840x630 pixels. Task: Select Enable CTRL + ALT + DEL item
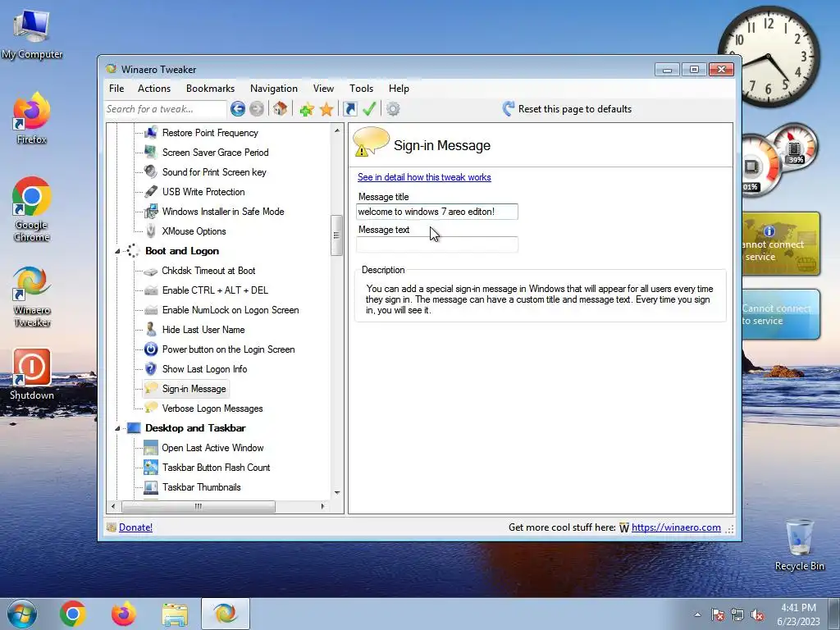tap(215, 290)
